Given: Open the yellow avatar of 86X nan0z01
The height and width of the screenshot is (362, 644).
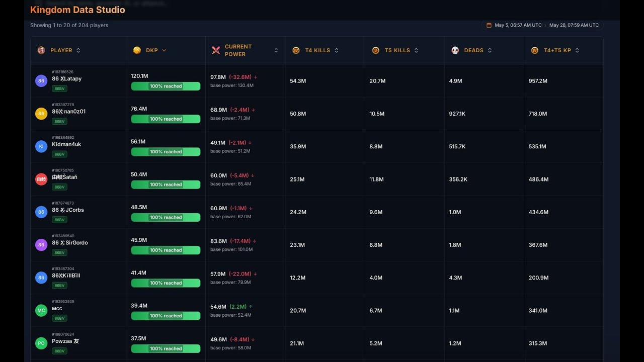Looking at the screenshot, I should point(41,114).
